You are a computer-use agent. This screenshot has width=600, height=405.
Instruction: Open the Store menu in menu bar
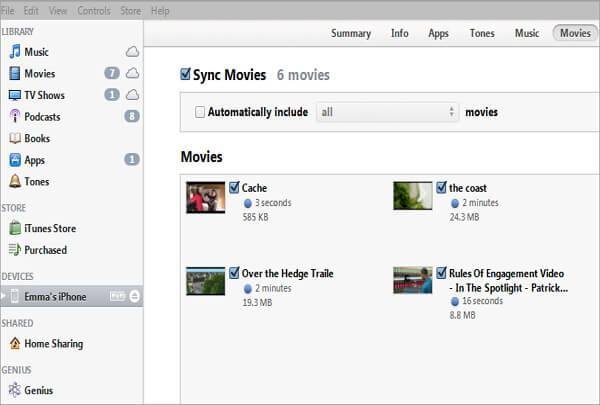click(130, 10)
